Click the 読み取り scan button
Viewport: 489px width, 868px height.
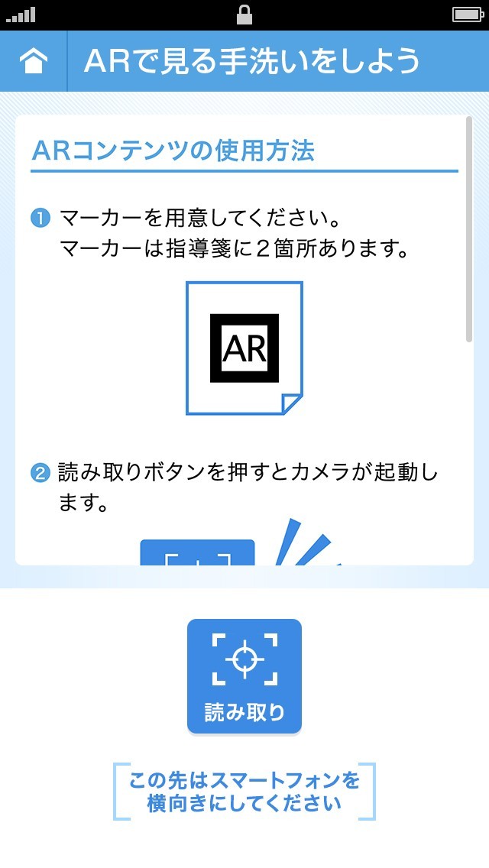tap(244, 676)
